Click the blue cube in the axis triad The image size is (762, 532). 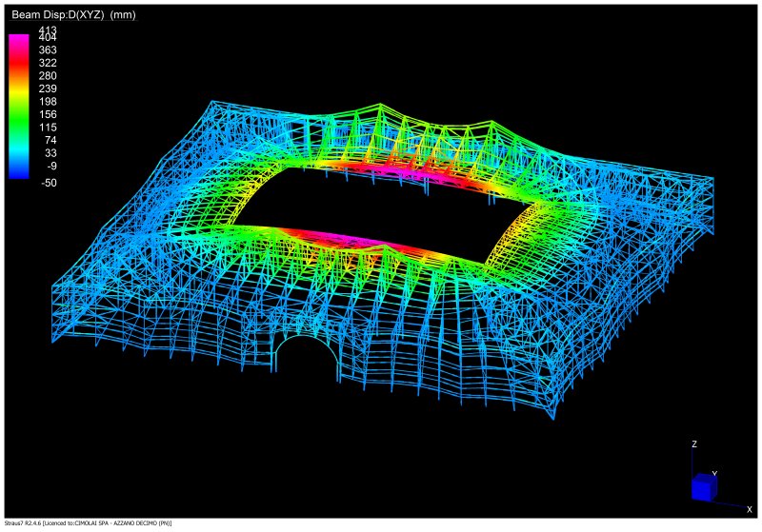(x=703, y=487)
